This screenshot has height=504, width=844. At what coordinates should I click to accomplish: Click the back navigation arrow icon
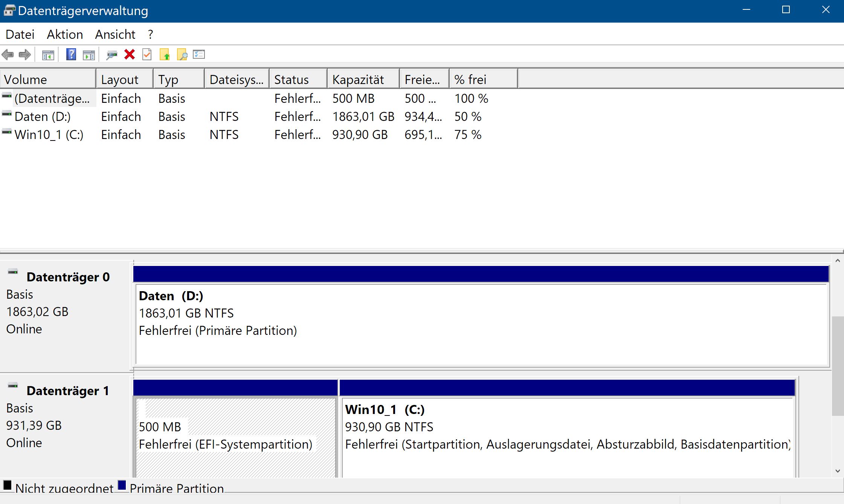8,55
